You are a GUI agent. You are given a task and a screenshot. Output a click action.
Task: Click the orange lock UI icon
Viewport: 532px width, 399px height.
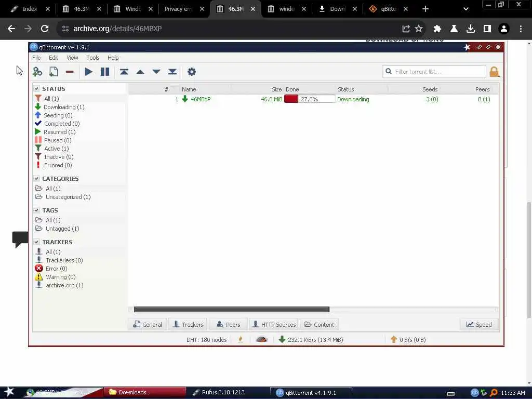[x=494, y=72]
